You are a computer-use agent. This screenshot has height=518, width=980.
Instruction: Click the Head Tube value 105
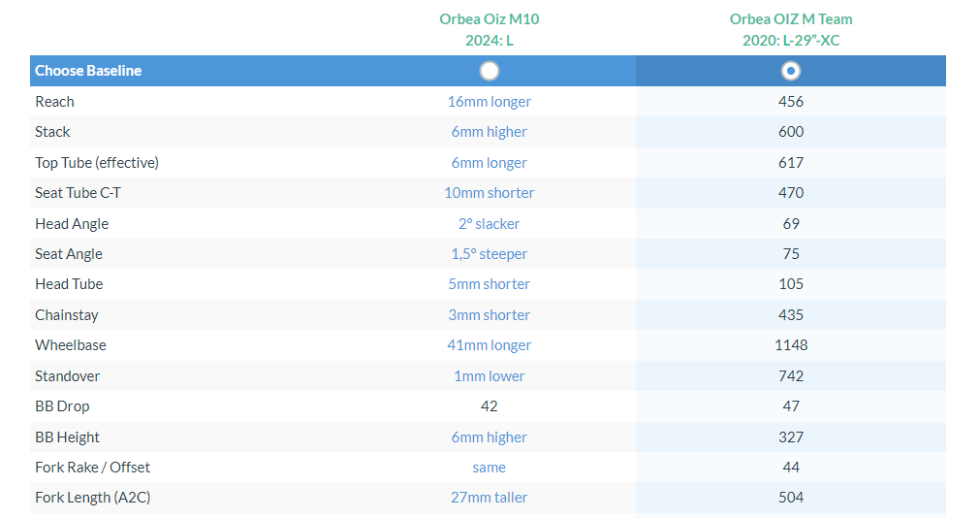[x=791, y=284]
